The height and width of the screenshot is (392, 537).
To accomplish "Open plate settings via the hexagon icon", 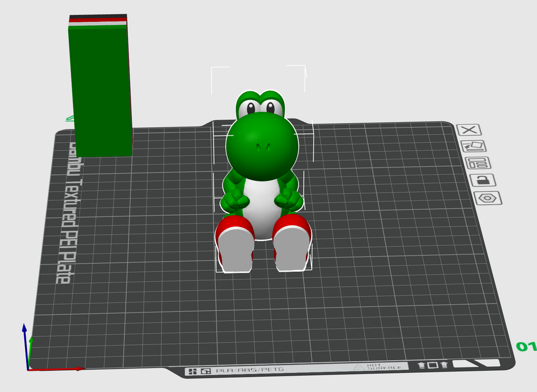I will (487, 198).
